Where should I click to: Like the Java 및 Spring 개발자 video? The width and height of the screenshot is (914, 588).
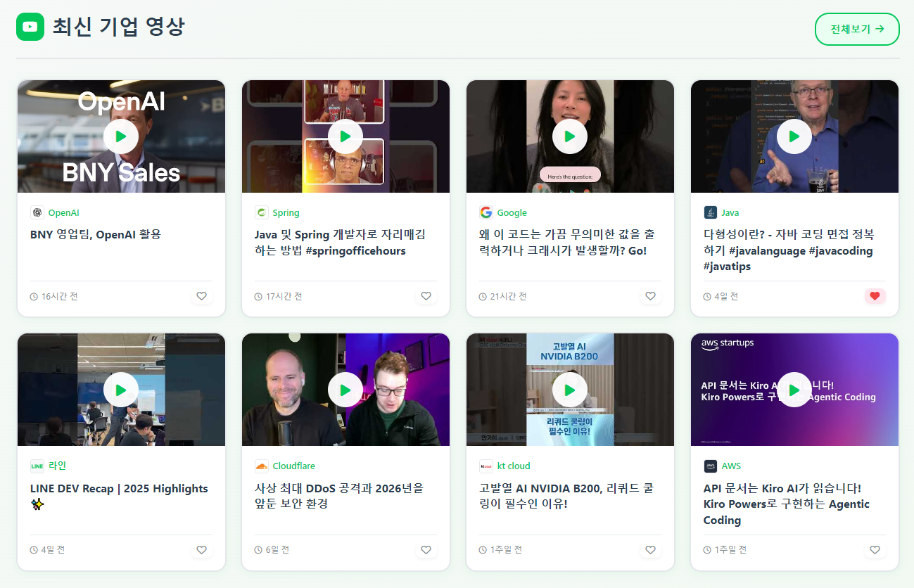point(426,296)
